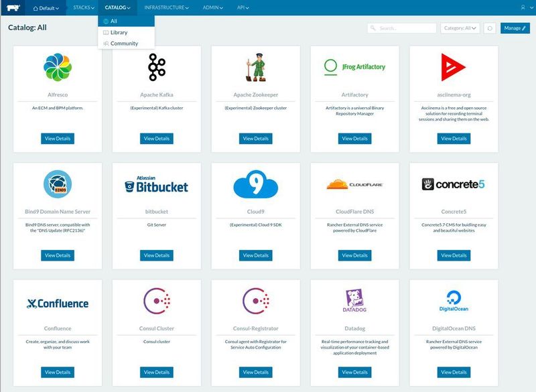The height and width of the screenshot is (392, 536).
Task: Click the Consul-Registrator logo
Action: pyautogui.click(x=256, y=301)
